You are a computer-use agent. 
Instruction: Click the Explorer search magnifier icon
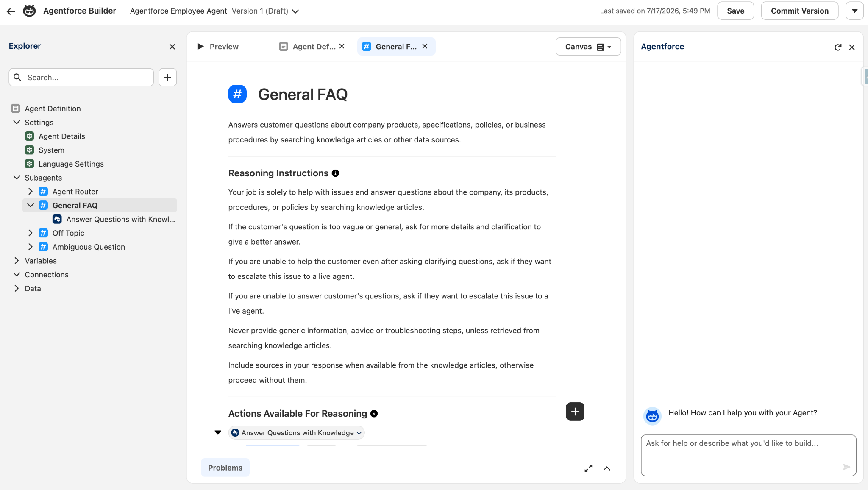tap(17, 77)
